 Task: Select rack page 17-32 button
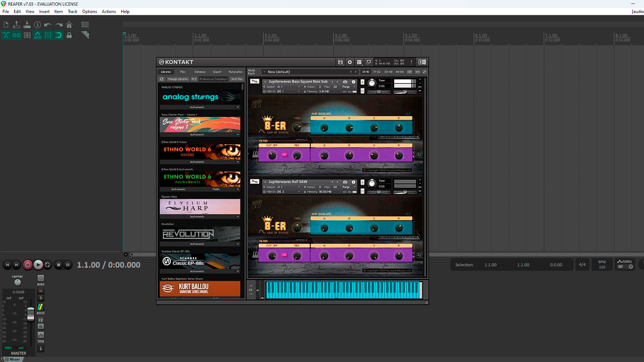click(x=377, y=72)
